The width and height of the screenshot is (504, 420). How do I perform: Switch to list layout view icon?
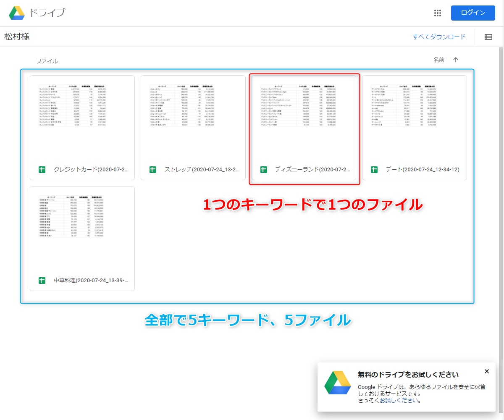tap(488, 37)
